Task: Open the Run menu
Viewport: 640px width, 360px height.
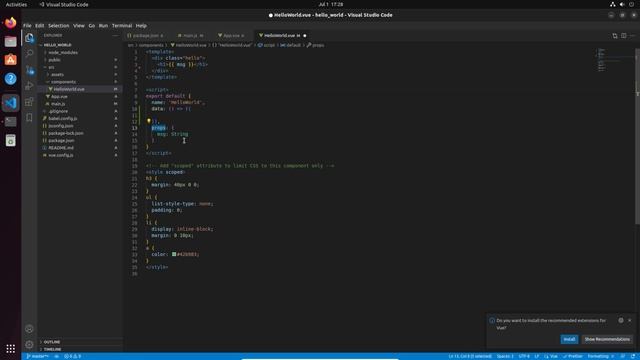Action: 103,26
